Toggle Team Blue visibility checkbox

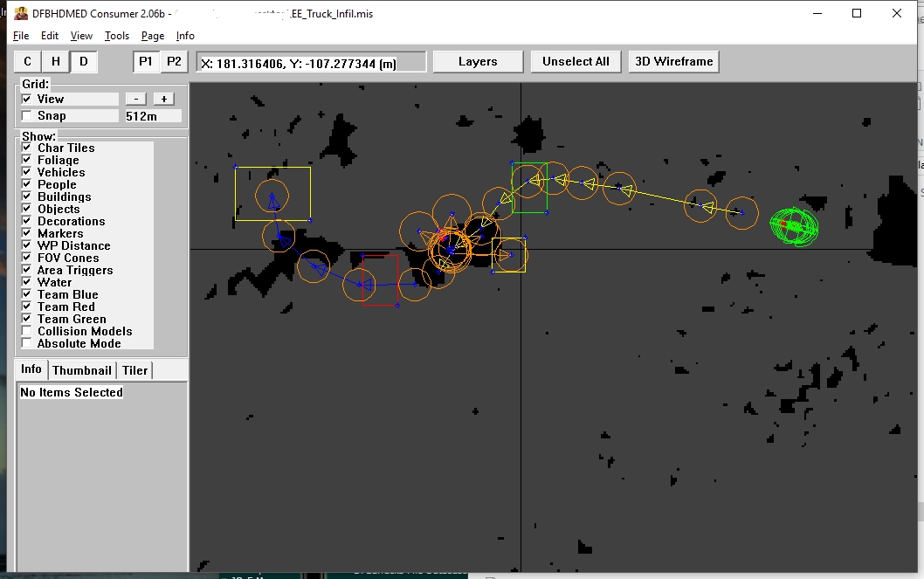pyautogui.click(x=26, y=294)
